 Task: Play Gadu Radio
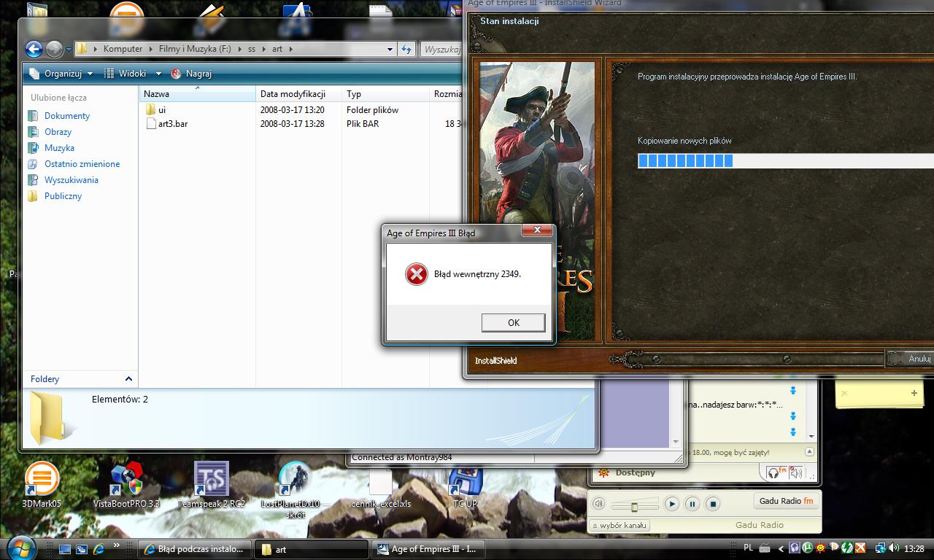671,504
